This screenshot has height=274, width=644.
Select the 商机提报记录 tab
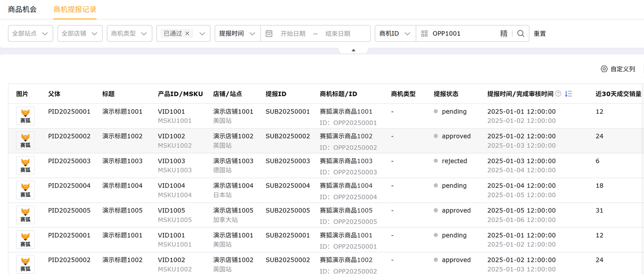(x=75, y=9)
